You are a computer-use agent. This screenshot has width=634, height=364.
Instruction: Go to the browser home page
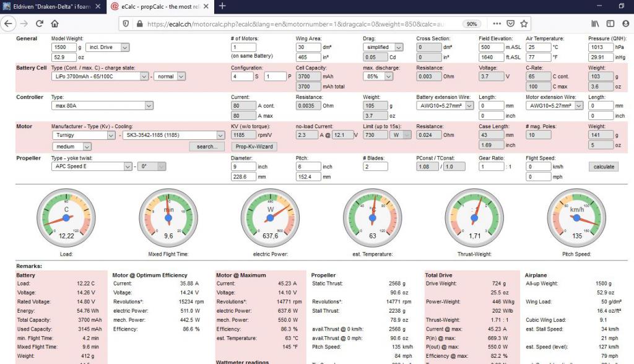click(x=55, y=24)
